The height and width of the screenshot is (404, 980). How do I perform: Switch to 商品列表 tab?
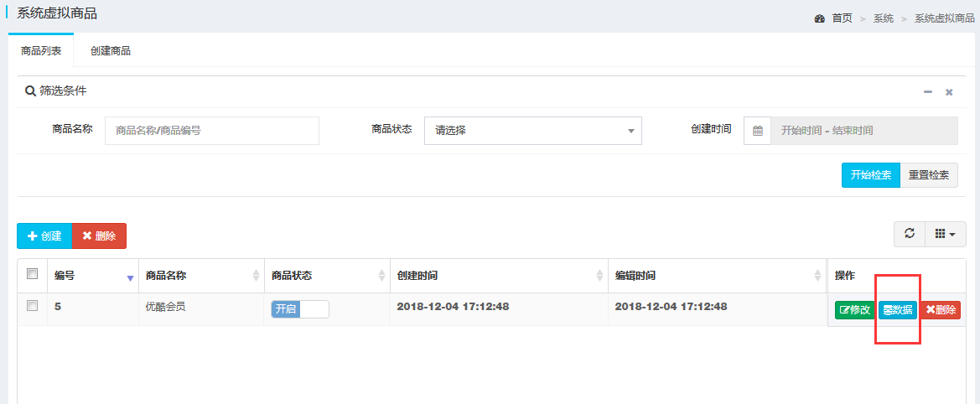point(41,50)
